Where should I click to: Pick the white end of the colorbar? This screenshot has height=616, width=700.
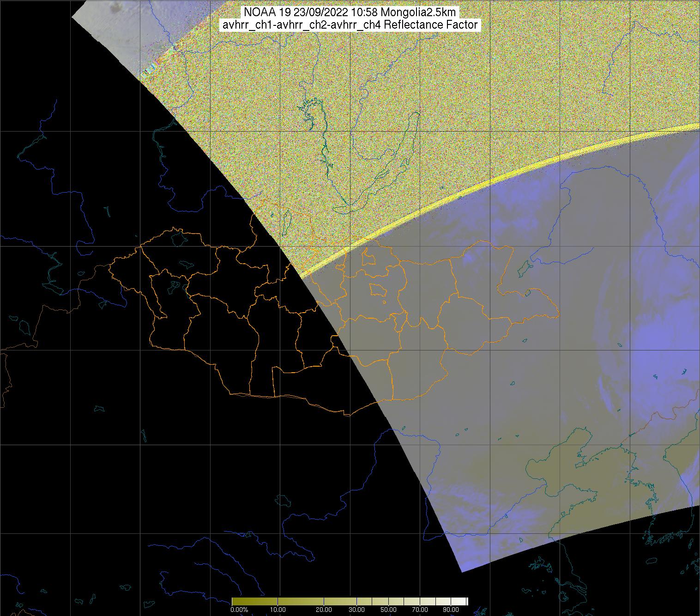tap(464, 601)
